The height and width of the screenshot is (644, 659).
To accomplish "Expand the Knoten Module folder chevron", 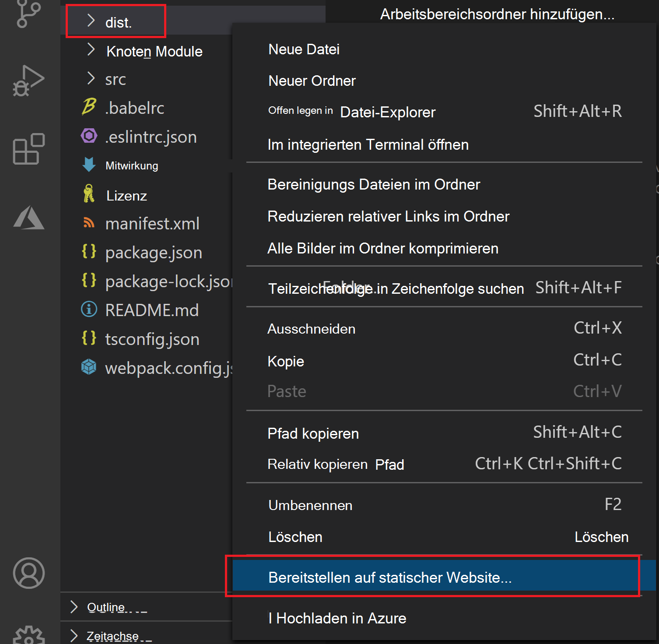I will tap(91, 49).
